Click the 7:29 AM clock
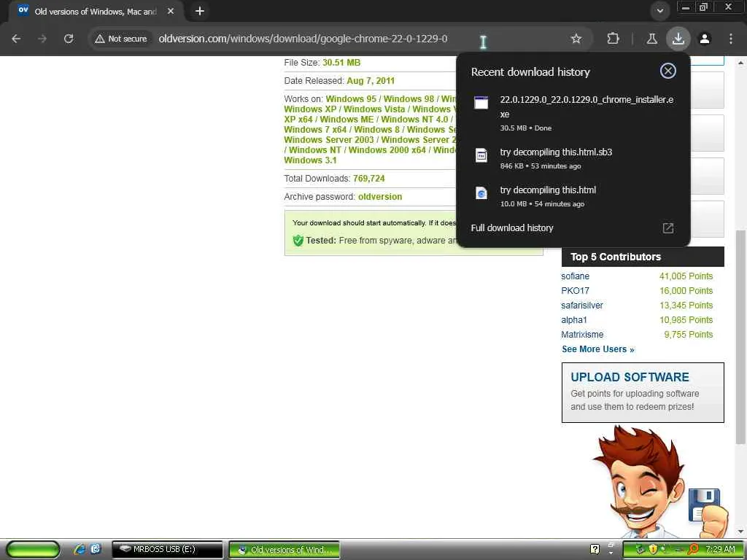 pos(720,550)
